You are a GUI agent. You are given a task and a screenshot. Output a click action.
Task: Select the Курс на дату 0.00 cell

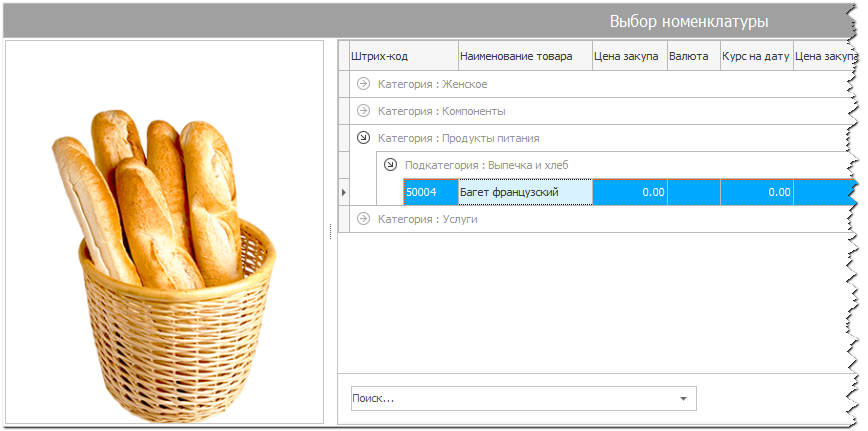tap(757, 192)
